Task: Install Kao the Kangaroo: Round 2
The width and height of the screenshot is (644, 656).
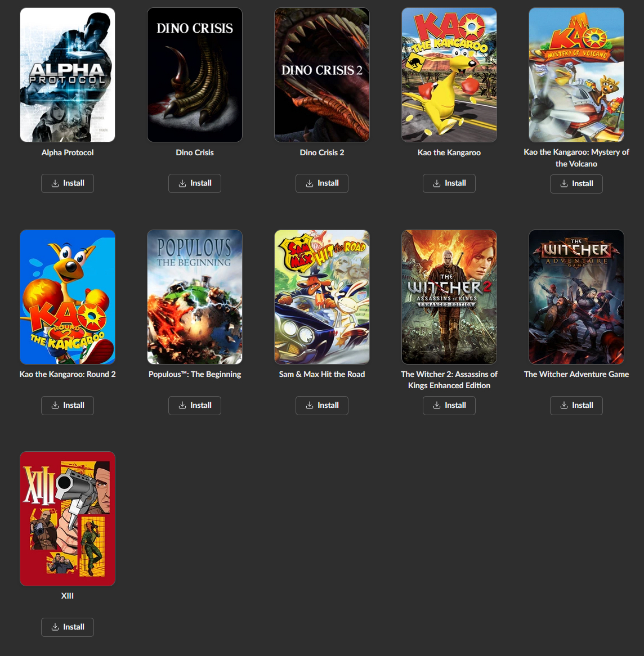Action: pyautogui.click(x=68, y=406)
